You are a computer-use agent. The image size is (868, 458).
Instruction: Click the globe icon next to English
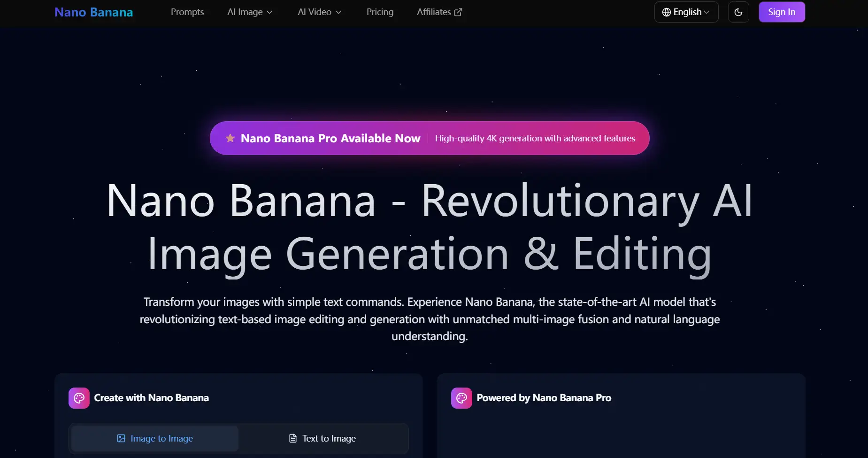(x=666, y=12)
